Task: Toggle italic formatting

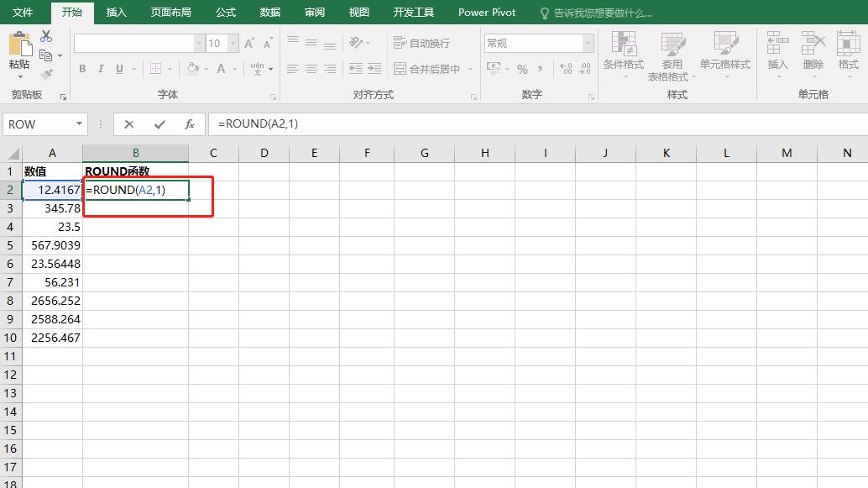Action: click(x=100, y=68)
